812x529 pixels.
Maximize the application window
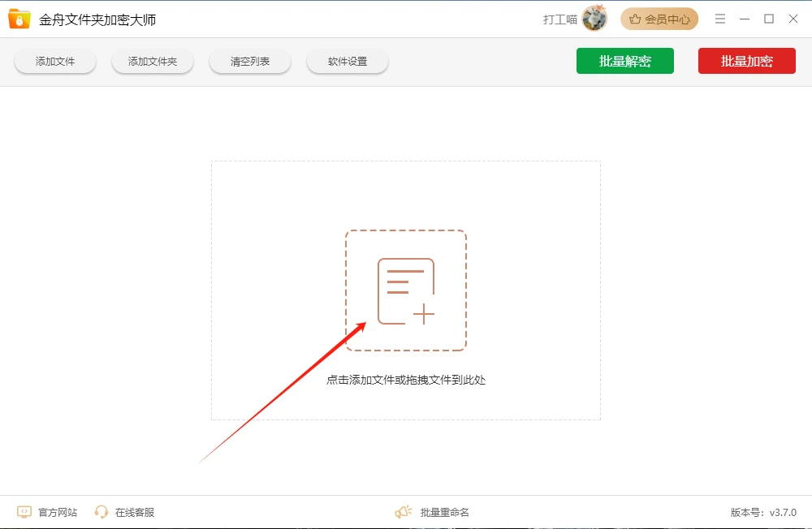769,19
